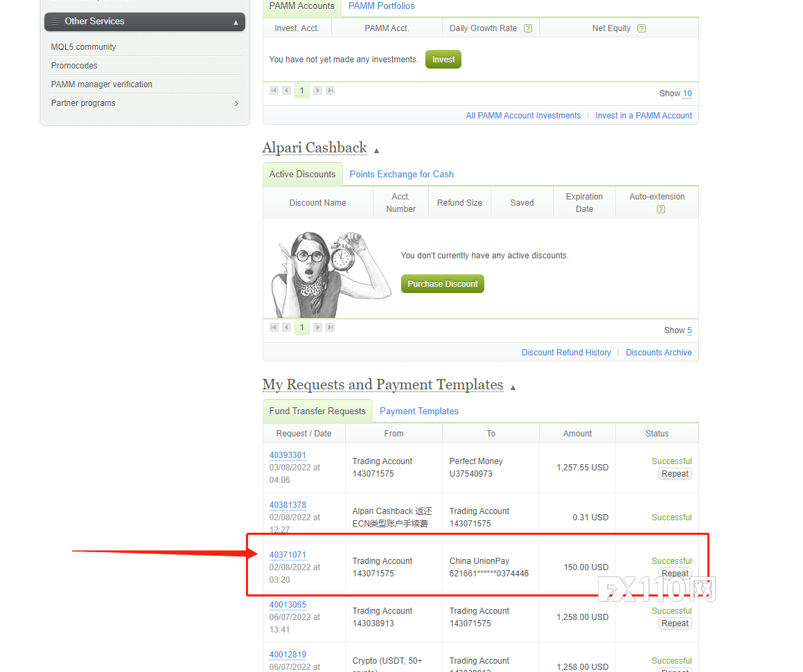The width and height of the screenshot is (803, 672).
Task: Go to previous page in PAMM pager
Action: click(x=287, y=91)
